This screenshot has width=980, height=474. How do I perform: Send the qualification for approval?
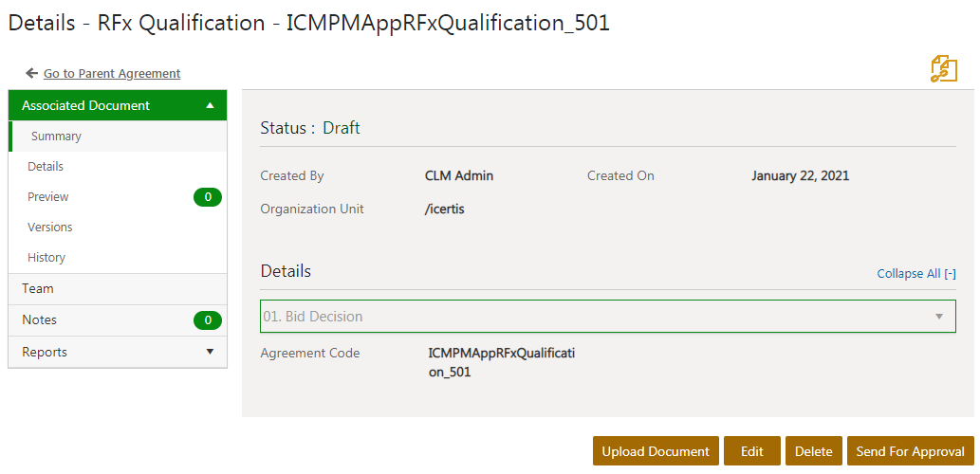point(910,451)
